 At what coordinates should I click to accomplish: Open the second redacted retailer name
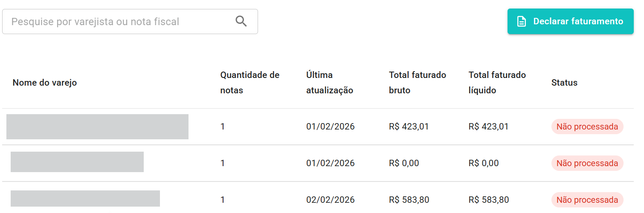coord(77,162)
